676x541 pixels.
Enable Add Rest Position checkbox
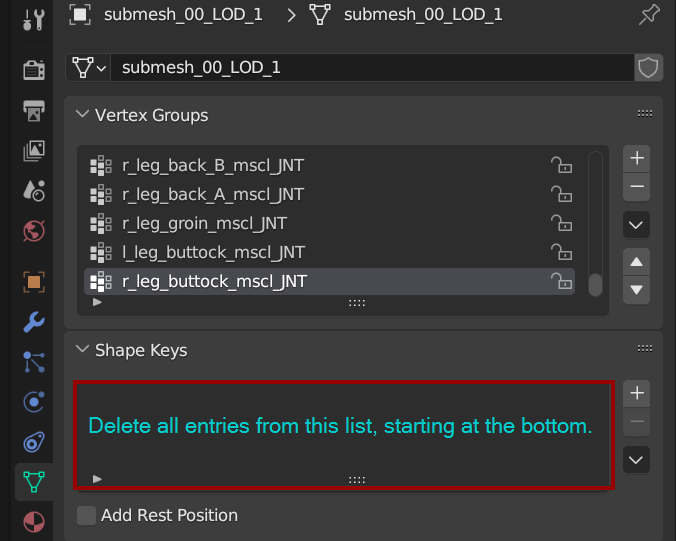87,516
